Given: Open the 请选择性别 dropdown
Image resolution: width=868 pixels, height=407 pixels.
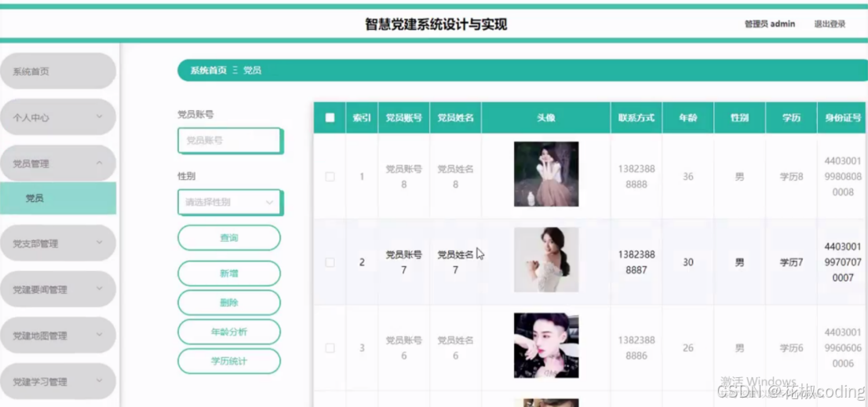Looking at the screenshot, I should coord(229,203).
